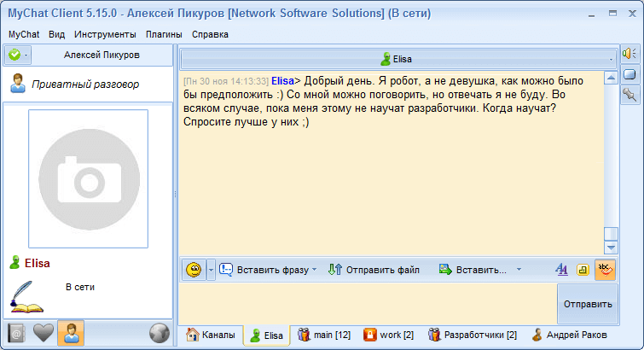Click the yellow note icon in message toolbar

(x=583, y=270)
